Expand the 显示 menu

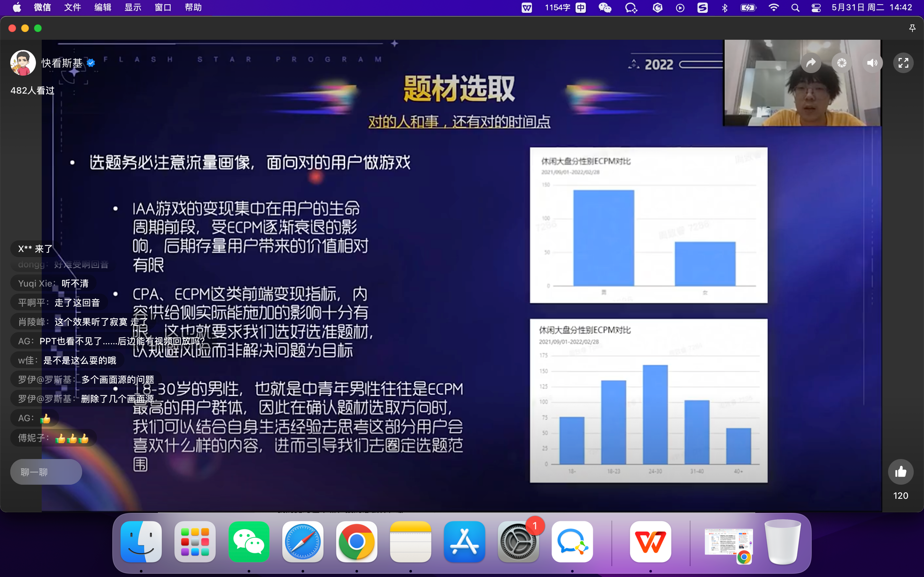[x=133, y=8]
